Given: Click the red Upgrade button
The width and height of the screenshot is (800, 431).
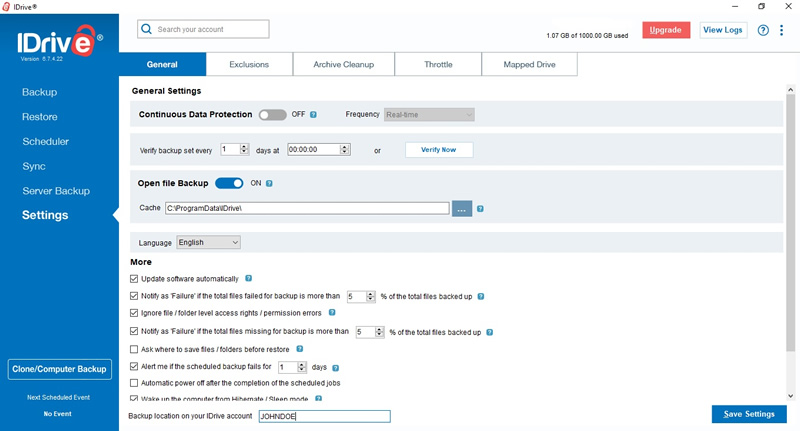Looking at the screenshot, I should point(666,30).
